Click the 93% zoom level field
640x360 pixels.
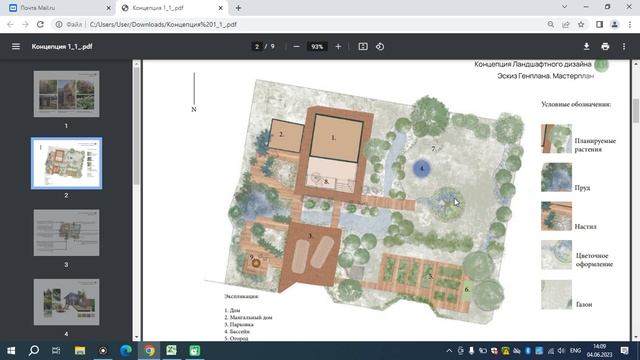point(317,47)
